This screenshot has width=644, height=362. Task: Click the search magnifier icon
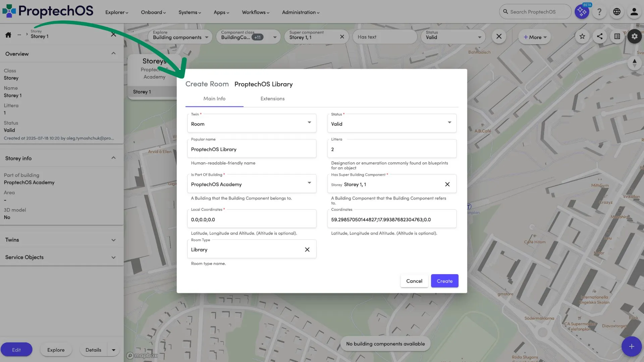(x=505, y=12)
